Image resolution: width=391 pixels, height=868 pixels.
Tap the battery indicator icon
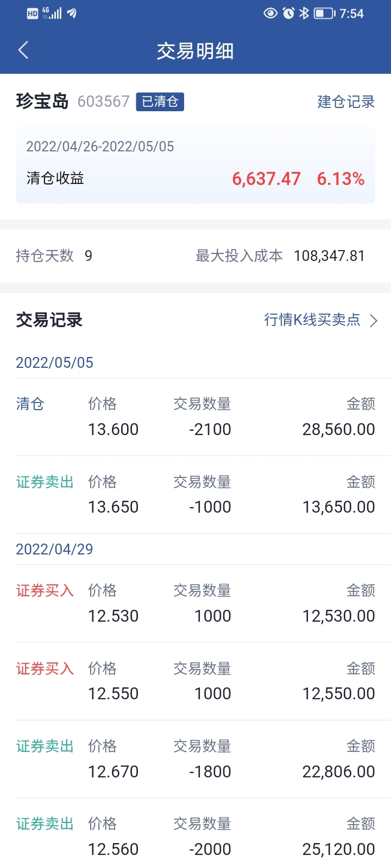point(324,13)
